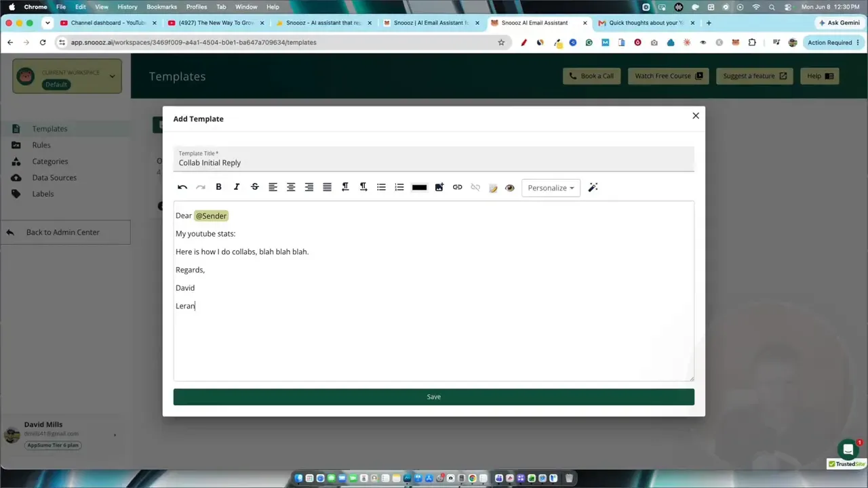Open a new browser tab

pyautogui.click(x=709, y=22)
